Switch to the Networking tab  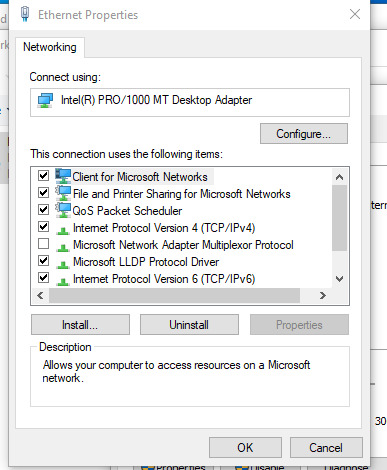50,47
